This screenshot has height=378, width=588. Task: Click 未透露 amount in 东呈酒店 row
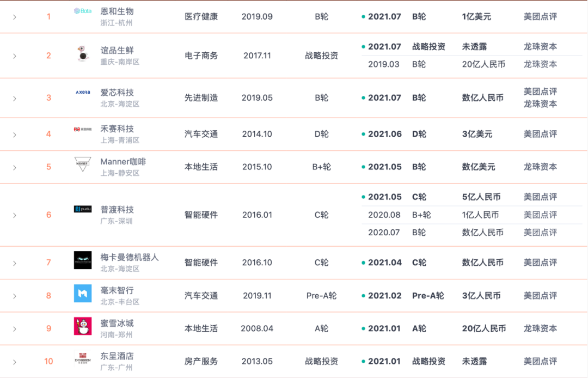(x=474, y=362)
